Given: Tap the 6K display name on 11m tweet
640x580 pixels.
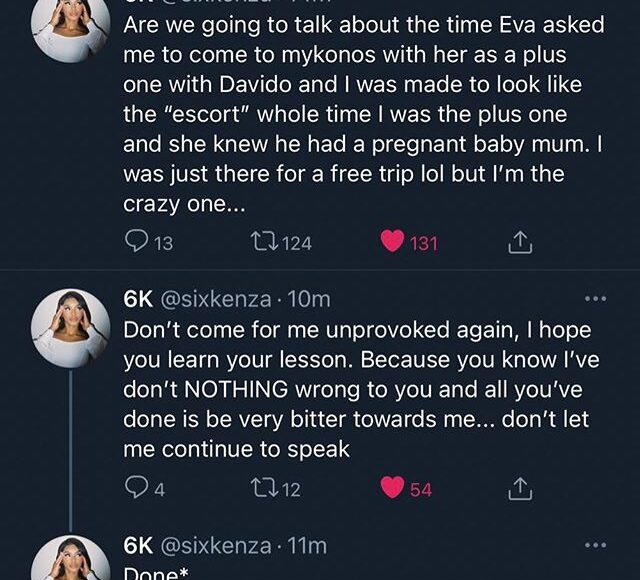Looking at the screenshot, I should [x=137, y=546].
